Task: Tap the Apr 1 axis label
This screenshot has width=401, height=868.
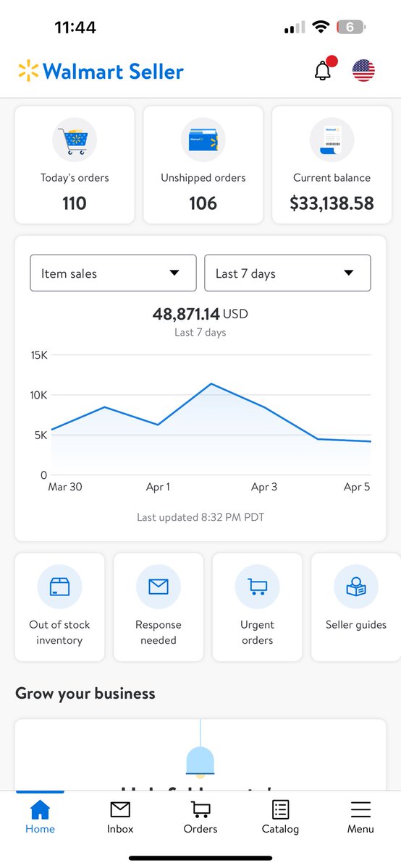Action: 158,487
